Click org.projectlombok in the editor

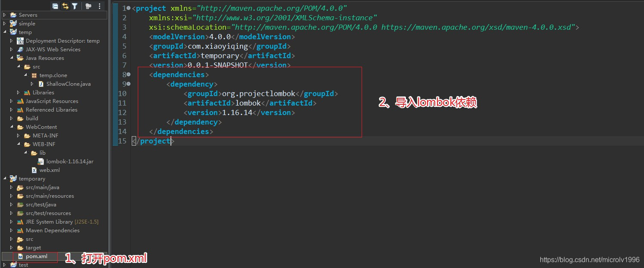click(259, 93)
